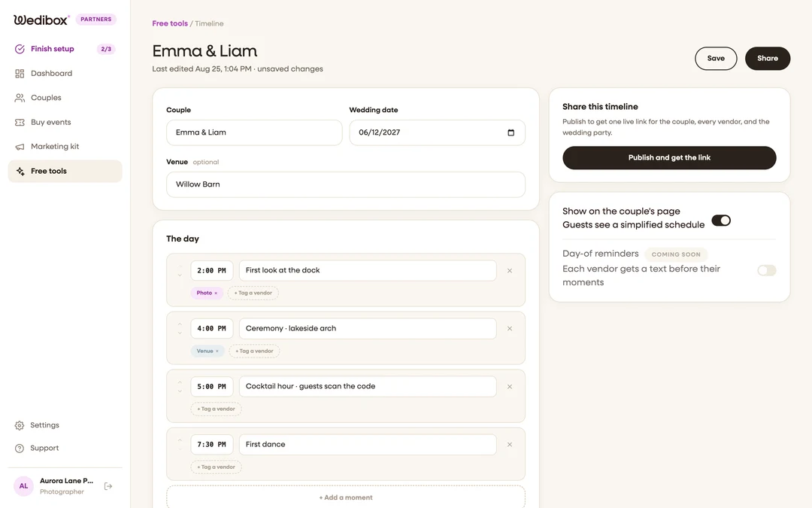This screenshot has height=508, width=812.
Task: Delete the First dance moment
Action: pyautogui.click(x=510, y=445)
